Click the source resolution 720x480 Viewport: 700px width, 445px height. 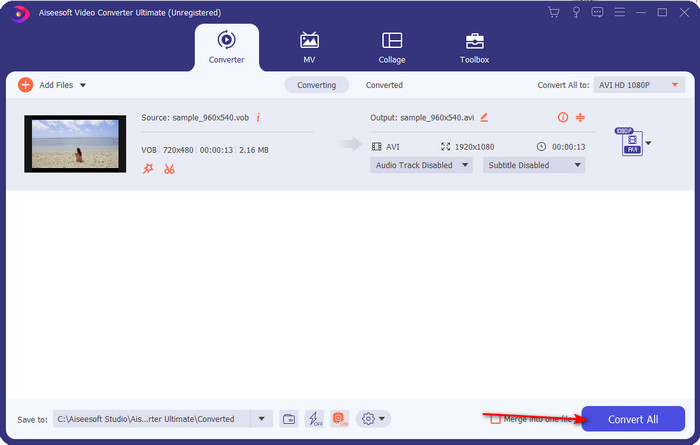178,150
